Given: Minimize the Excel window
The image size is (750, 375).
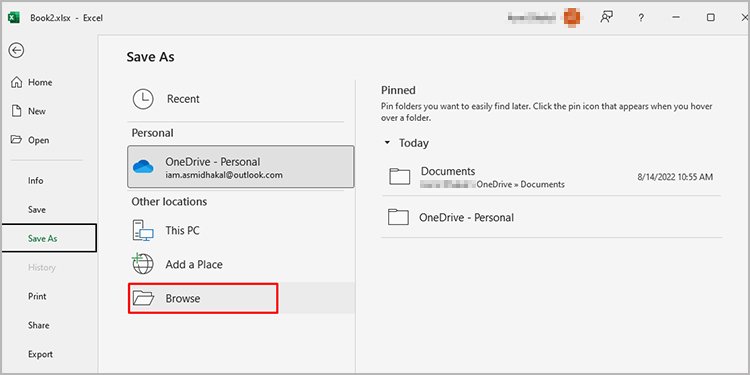Looking at the screenshot, I should (x=676, y=18).
